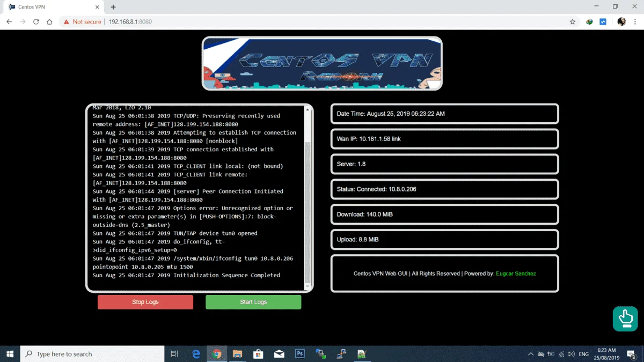Open the taskbar app next to Photoshop

pyautogui.click(x=321, y=354)
